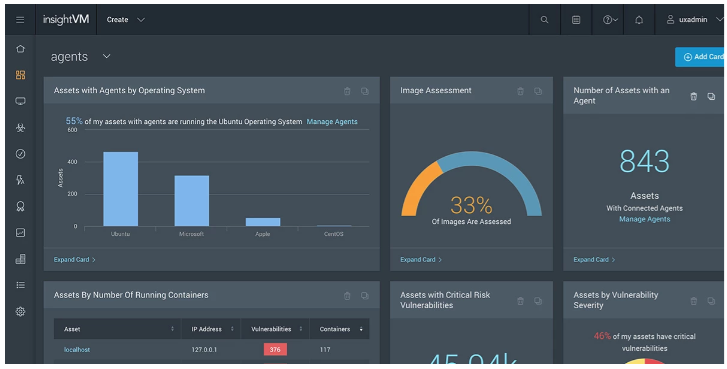Expand Card for Image Assessment
Viewport: 727px width, 369px height.
tap(421, 260)
